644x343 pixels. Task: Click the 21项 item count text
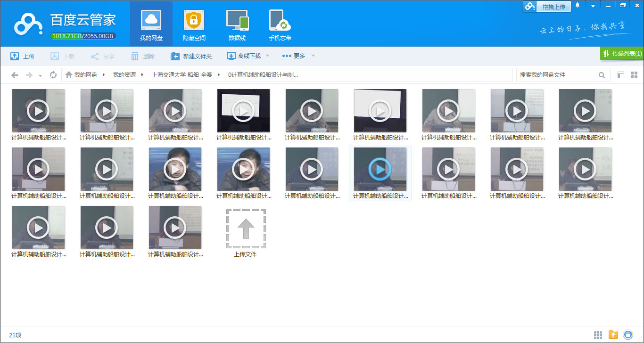[15, 335]
